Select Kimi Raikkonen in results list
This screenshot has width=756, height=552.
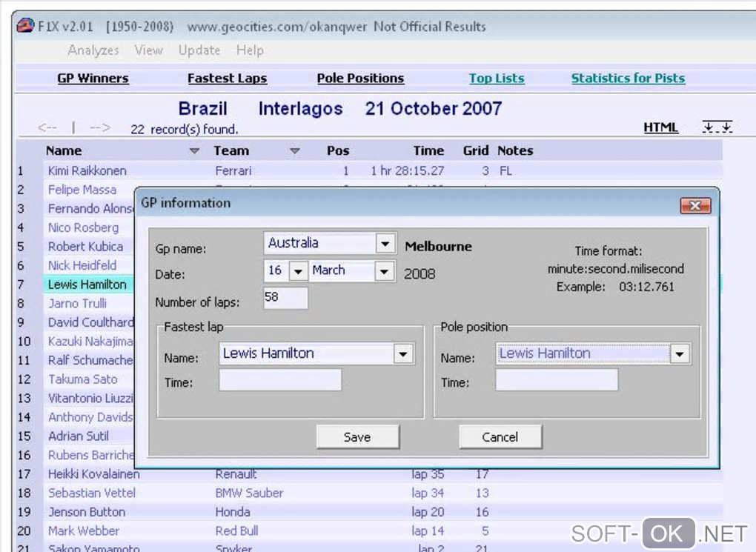87,170
